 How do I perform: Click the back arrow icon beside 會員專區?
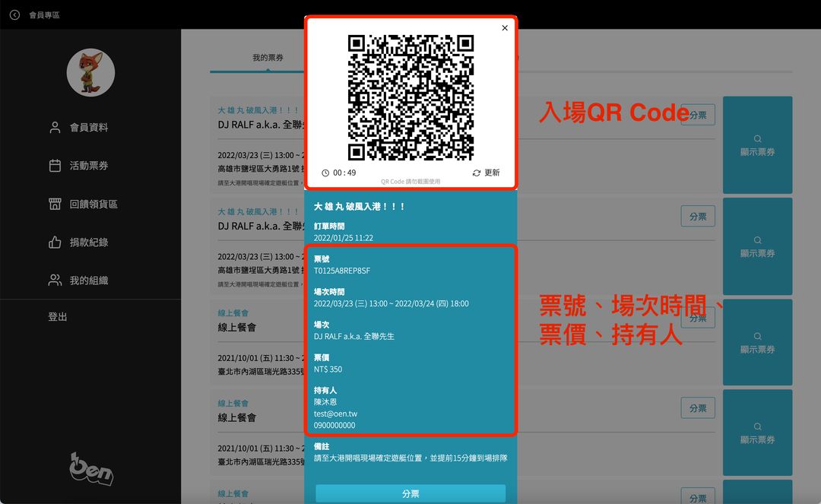point(14,14)
